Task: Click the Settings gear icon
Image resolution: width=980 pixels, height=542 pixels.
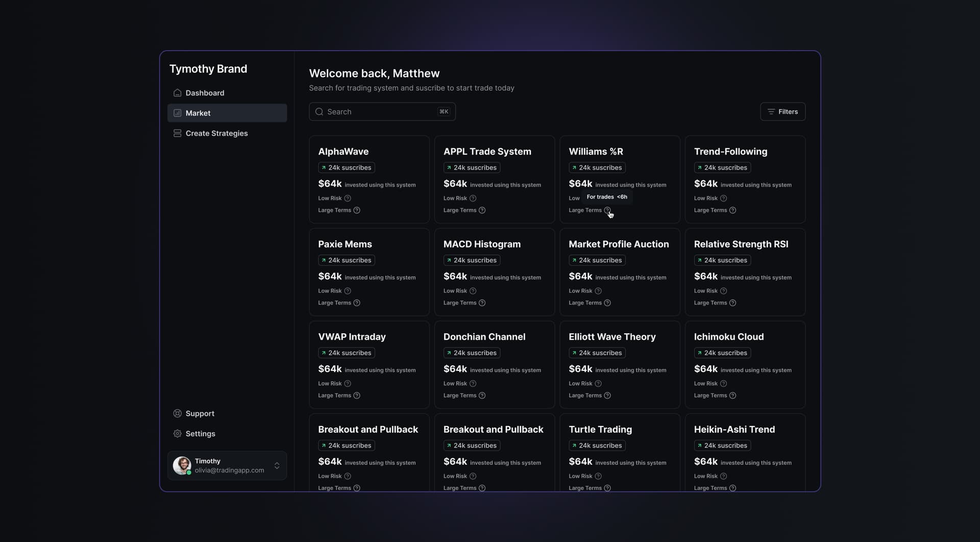Action: (x=177, y=434)
